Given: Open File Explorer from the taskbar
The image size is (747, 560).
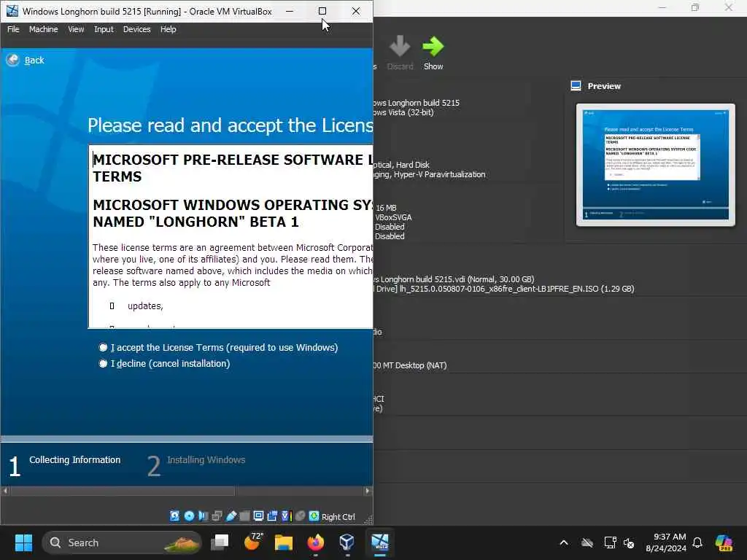Looking at the screenshot, I should click(284, 542).
